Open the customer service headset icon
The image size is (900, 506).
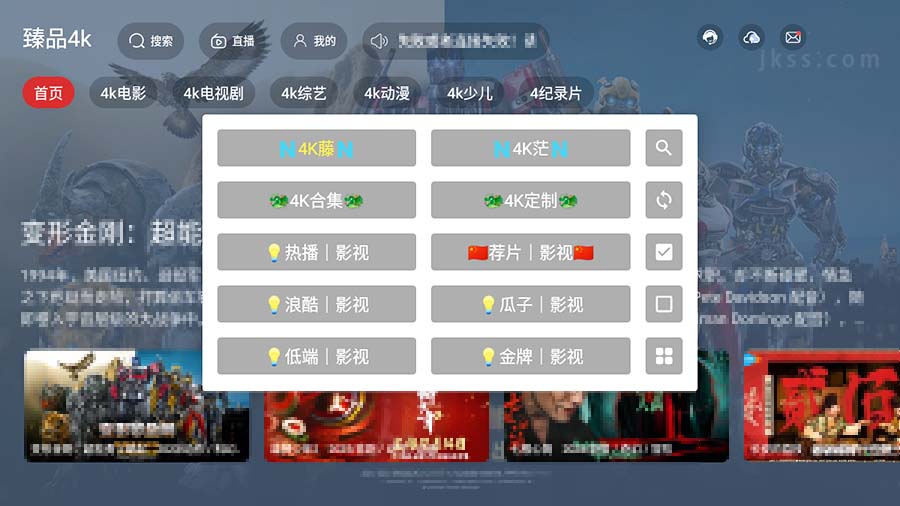(710, 38)
